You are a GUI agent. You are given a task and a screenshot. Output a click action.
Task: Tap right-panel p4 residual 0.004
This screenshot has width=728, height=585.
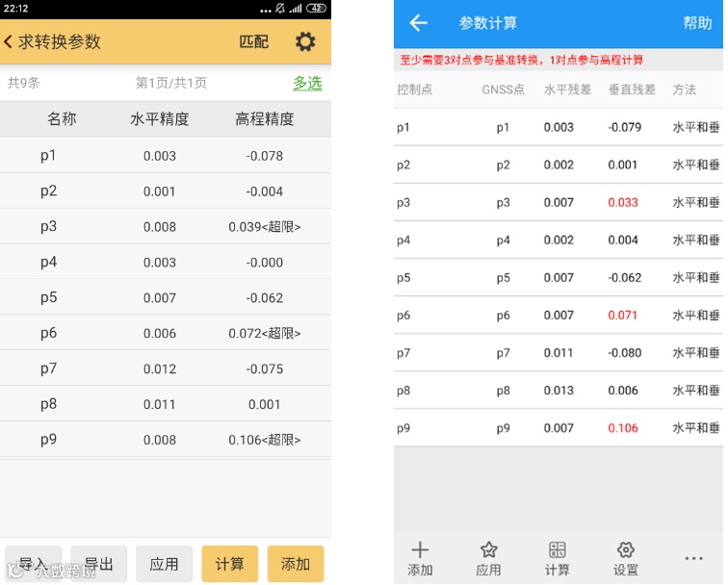[623, 240]
